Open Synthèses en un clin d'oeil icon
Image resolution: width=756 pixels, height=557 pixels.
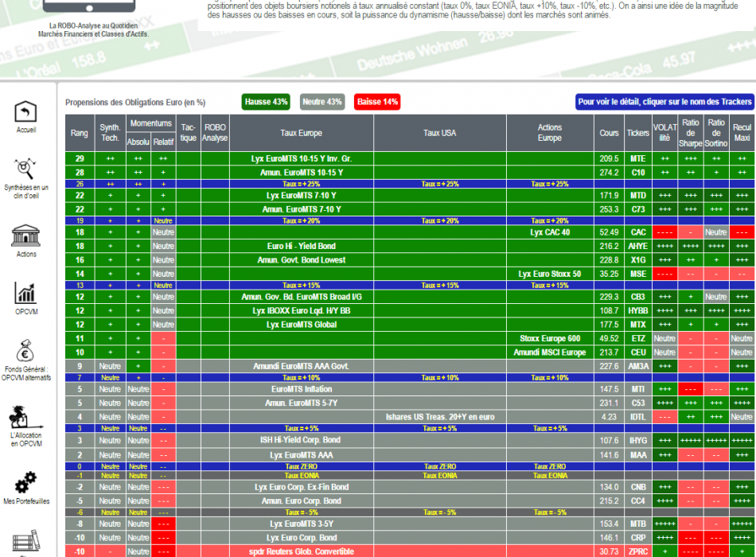[x=25, y=169]
